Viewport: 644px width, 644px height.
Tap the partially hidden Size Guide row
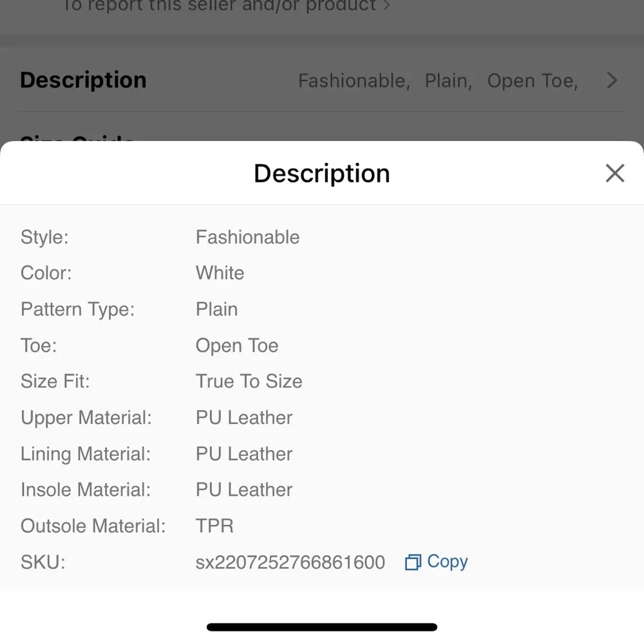[x=77, y=138]
